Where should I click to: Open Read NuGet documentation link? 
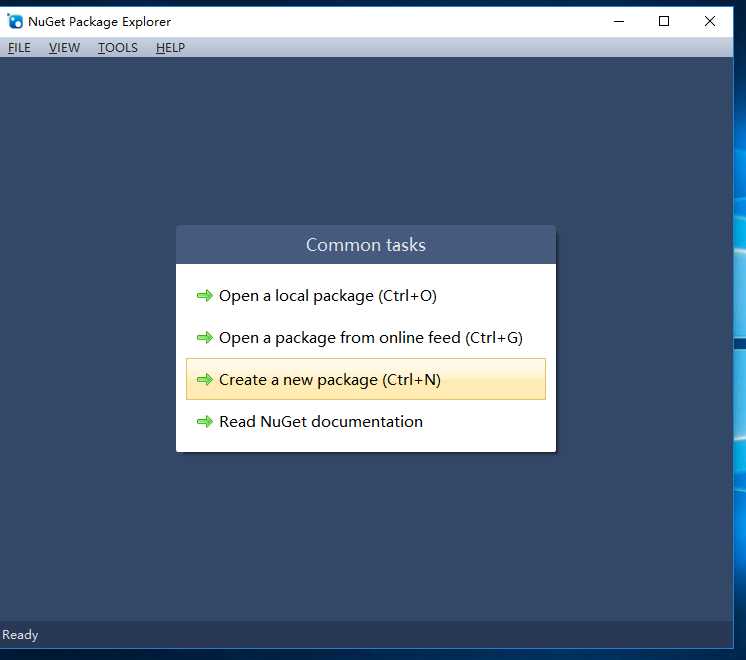pos(365,421)
